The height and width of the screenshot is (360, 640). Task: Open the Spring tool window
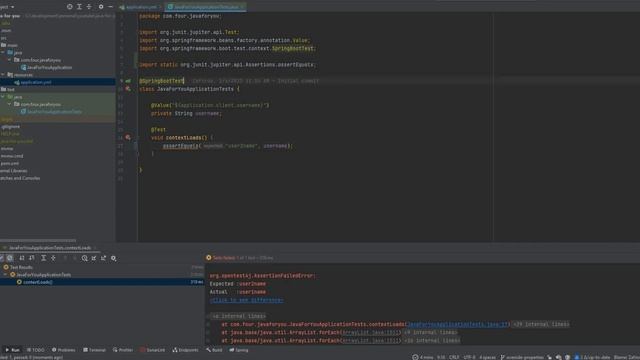tap(239, 350)
